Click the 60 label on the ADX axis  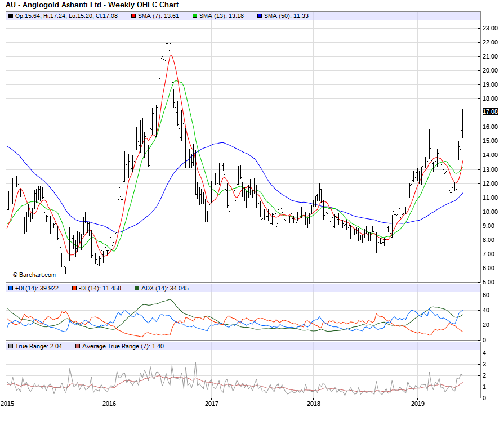pyautogui.click(x=486, y=295)
